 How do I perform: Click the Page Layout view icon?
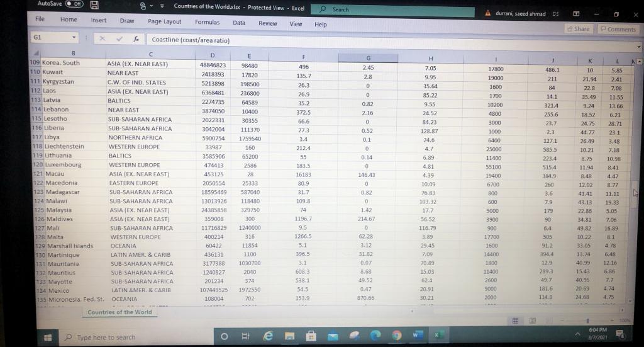tap(532, 321)
